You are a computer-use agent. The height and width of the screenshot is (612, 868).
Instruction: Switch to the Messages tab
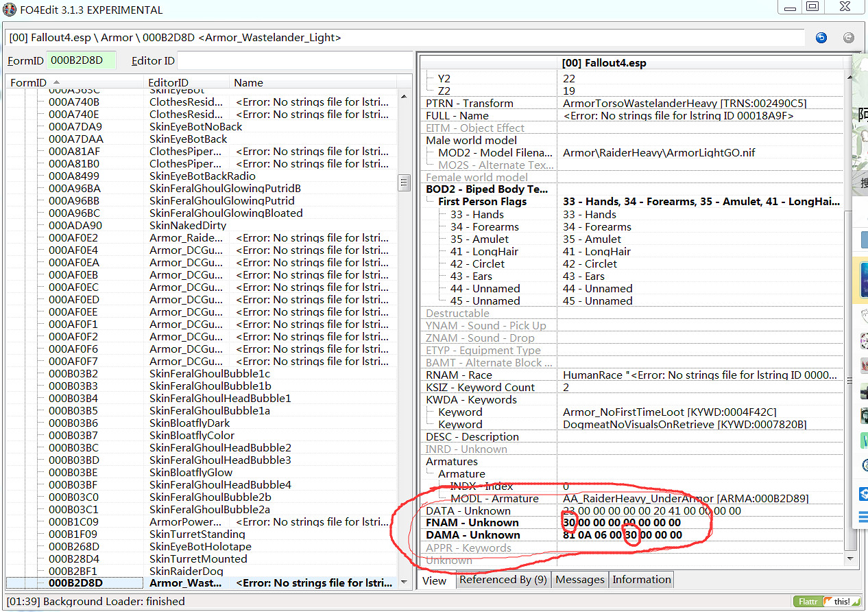coord(579,580)
